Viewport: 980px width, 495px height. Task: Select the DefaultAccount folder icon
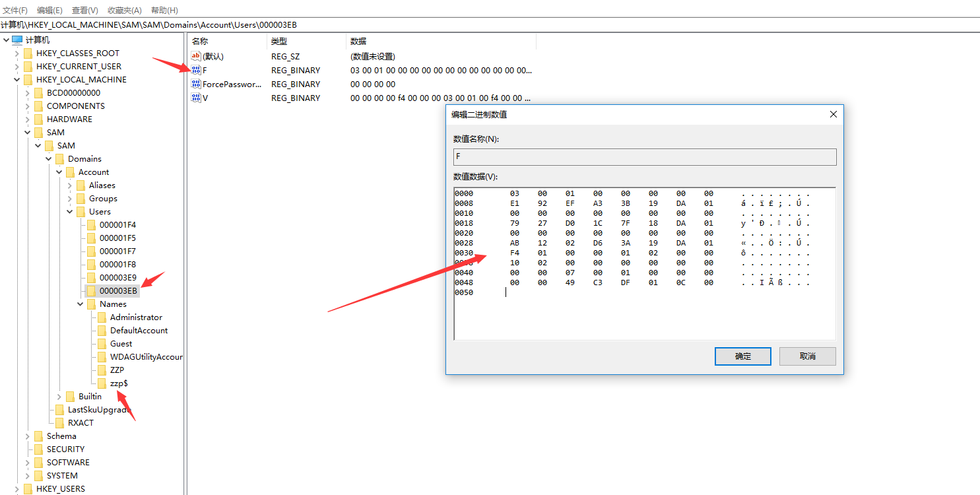coord(102,330)
